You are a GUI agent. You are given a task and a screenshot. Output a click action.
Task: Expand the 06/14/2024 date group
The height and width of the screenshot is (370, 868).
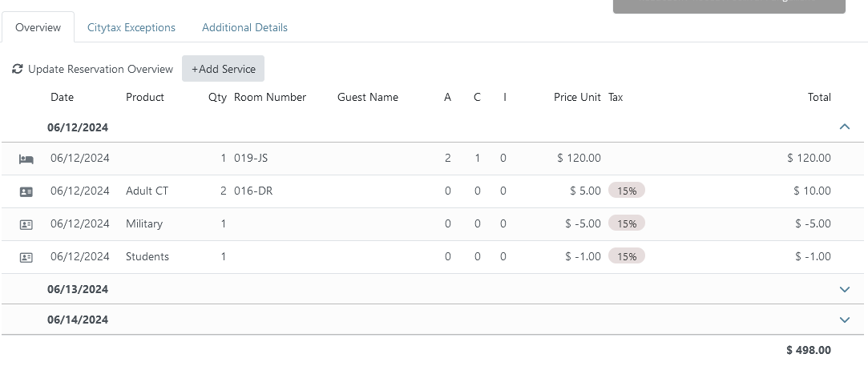pos(844,320)
